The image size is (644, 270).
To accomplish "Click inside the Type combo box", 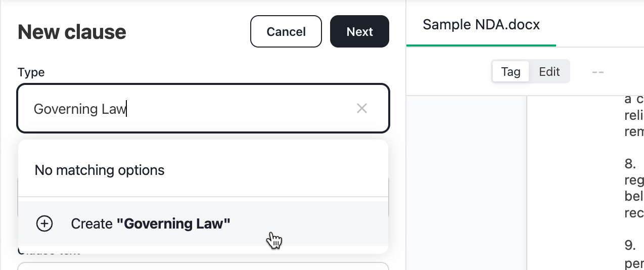I will pyautogui.click(x=203, y=108).
